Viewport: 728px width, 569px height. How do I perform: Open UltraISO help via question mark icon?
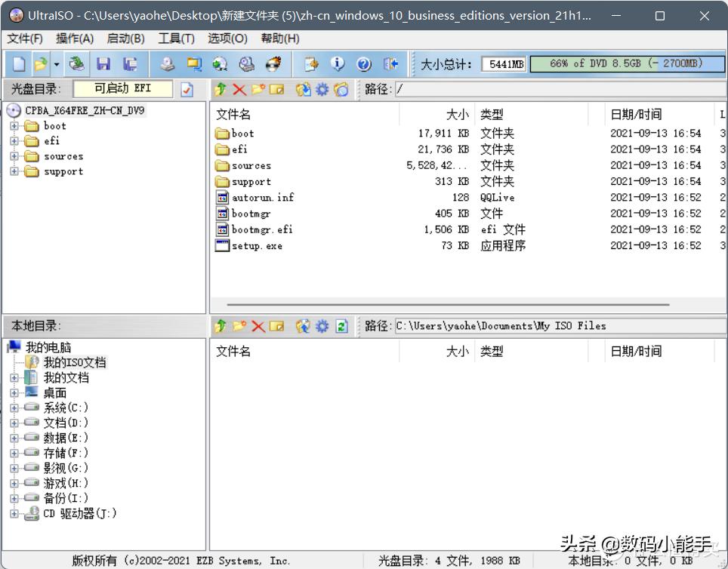click(365, 63)
